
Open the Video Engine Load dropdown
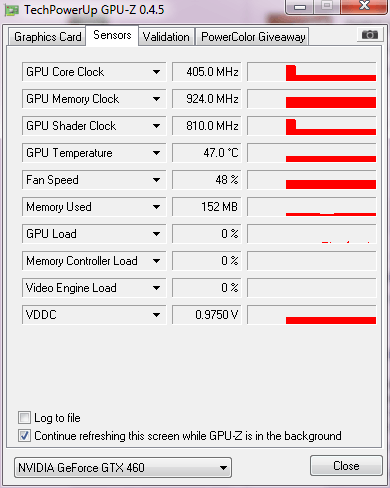(94, 288)
